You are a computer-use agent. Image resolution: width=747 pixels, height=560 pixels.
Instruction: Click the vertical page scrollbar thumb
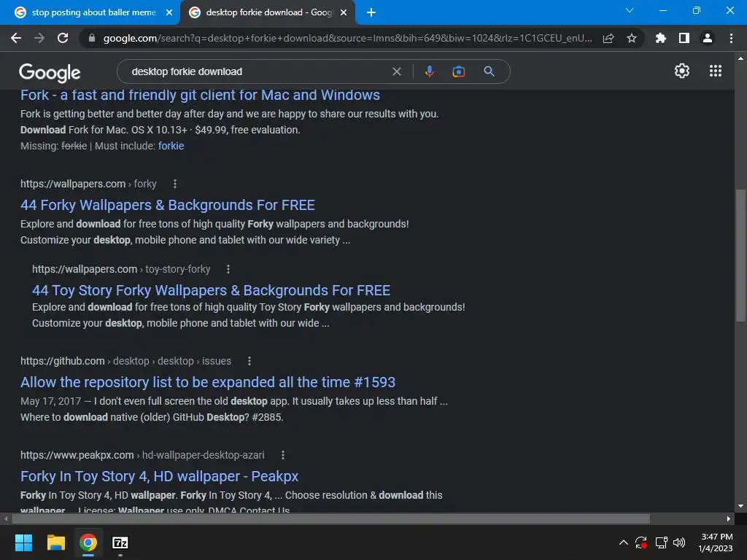[x=740, y=256]
